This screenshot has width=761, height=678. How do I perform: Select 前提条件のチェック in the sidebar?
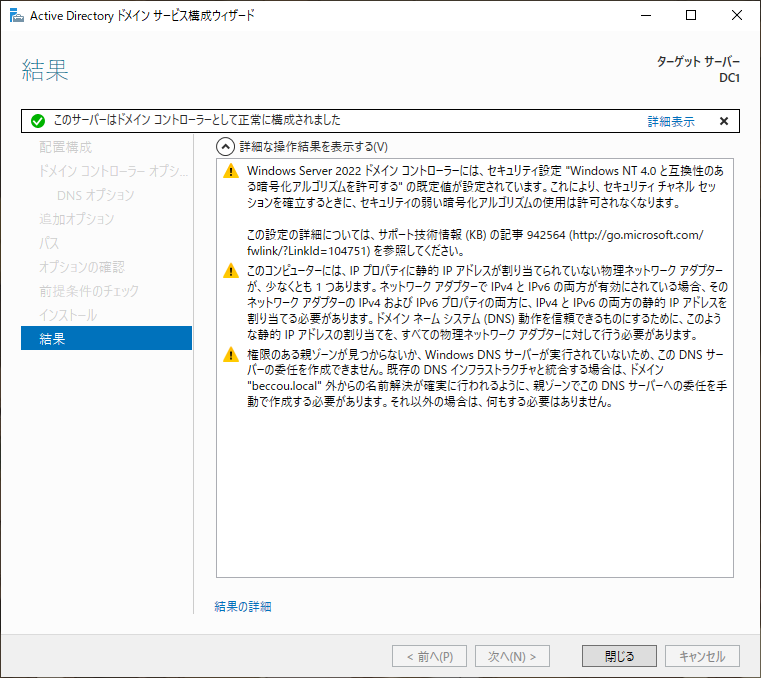(x=88, y=291)
